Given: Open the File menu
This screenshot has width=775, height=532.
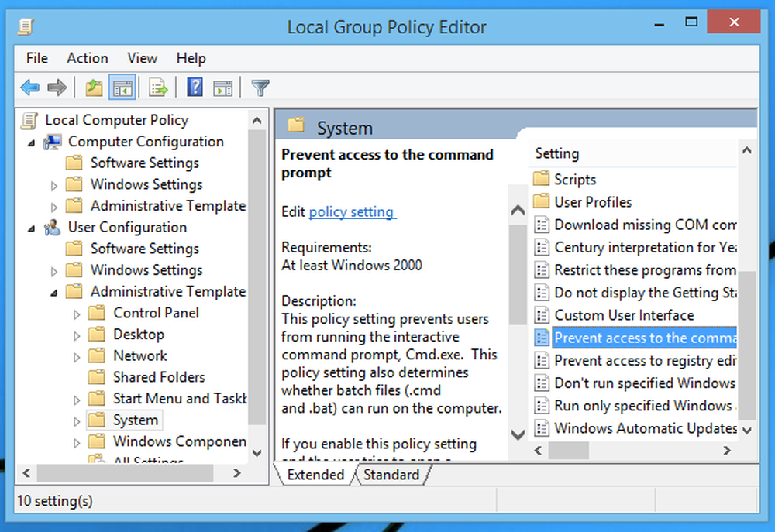Looking at the screenshot, I should pyautogui.click(x=37, y=58).
